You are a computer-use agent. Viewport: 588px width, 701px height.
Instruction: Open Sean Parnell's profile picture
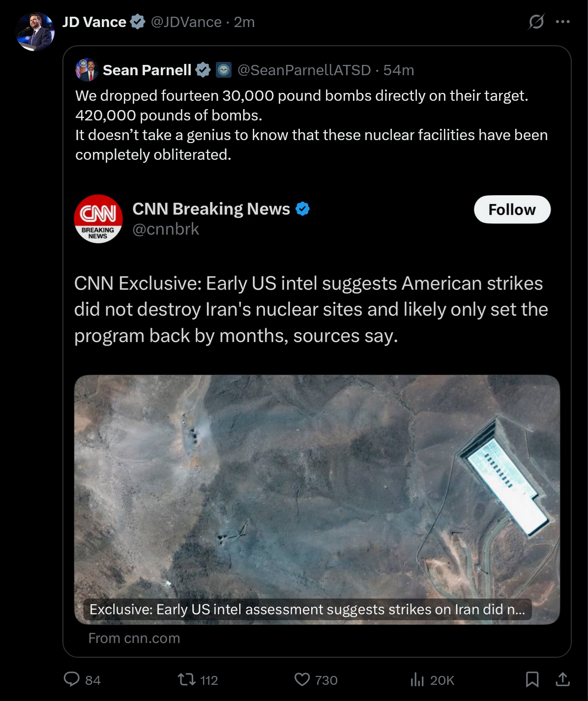tap(87, 70)
